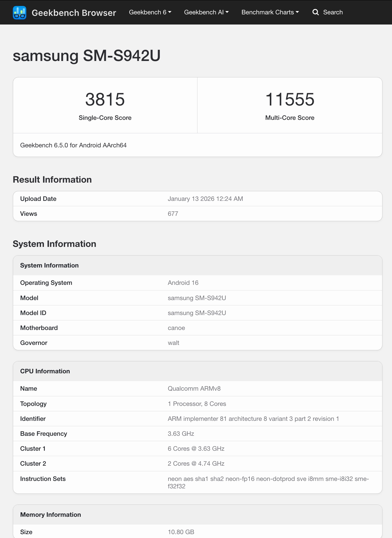Click the Search link in navbar
The width and height of the screenshot is (392, 538).
(x=333, y=12)
